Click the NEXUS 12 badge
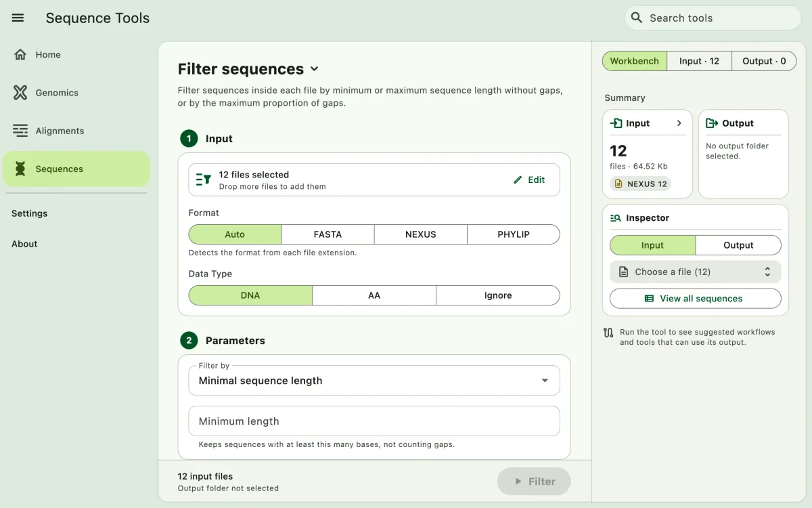812x508 pixels. pos(641,184)
